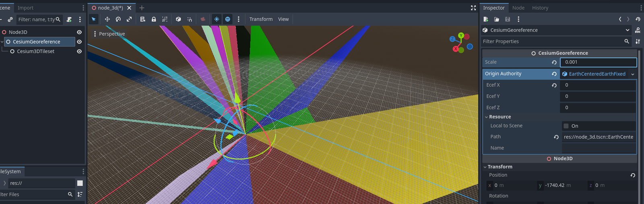Viewport: 644px width, 204px height.
Task: Switch to the Node tab
Action: (x=518, y=8)
